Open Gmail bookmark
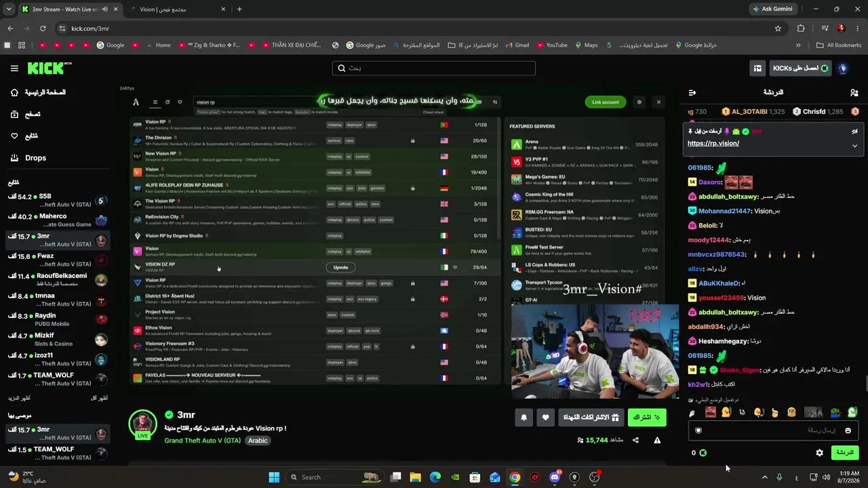The width and height of the screenshot is (868, 488). (517, 45)
